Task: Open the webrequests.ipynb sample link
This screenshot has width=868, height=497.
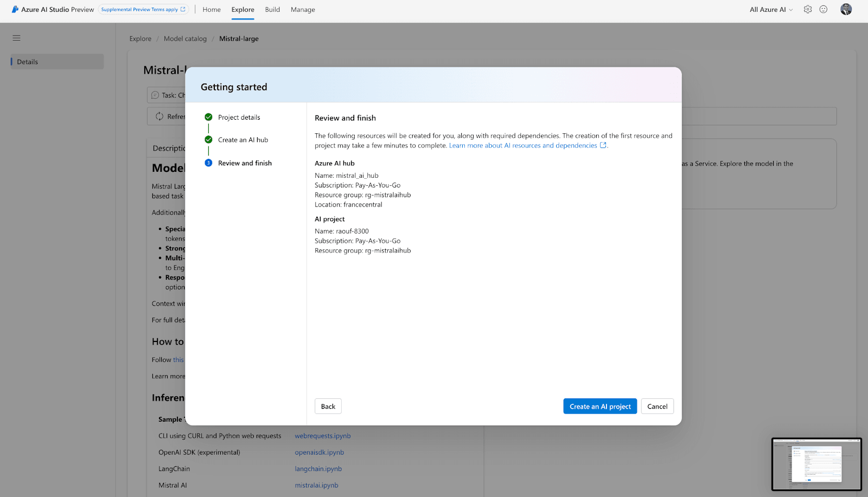Action: click(323, 436)
